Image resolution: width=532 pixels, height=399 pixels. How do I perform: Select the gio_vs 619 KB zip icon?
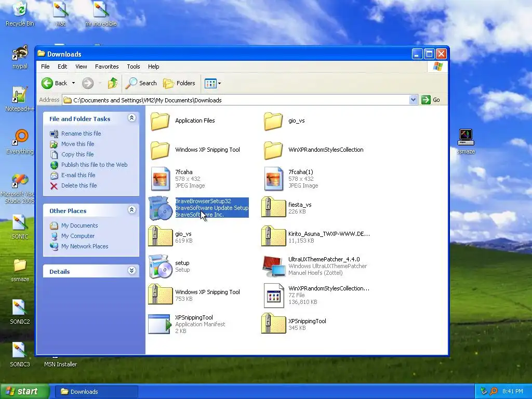[x=161, y=236]
